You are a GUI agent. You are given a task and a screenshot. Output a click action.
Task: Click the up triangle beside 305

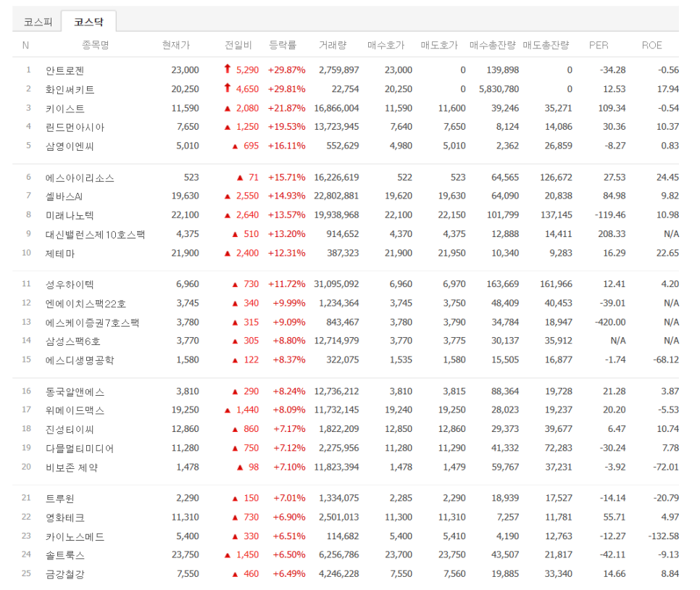pos(235,341)
